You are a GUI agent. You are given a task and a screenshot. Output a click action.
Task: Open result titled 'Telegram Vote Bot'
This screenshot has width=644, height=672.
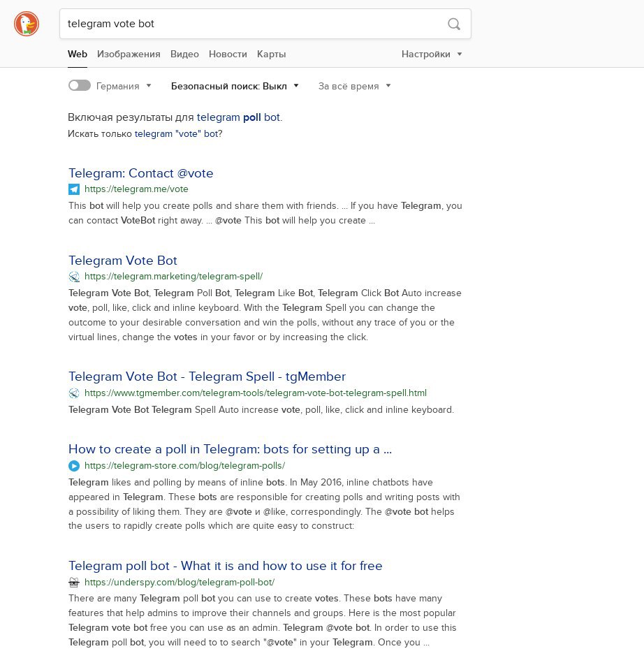pyautogui.click(x=123, y=261)
